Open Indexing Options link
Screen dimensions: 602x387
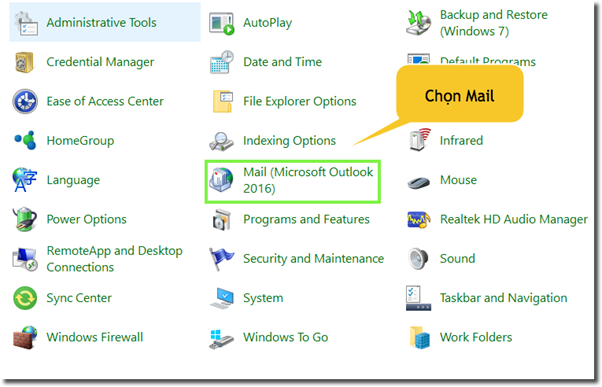(x=289, y=141)
